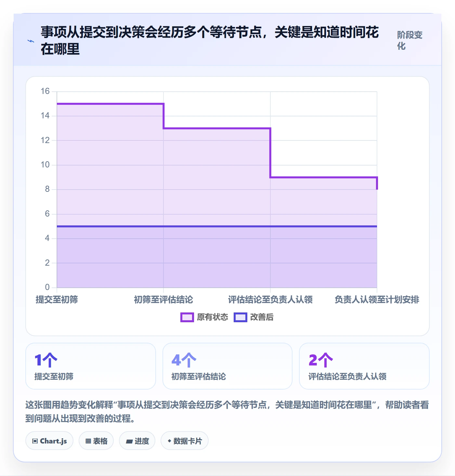
Task: Click the description paragraph starting 这张图用趋势变化解释
Action: pos(227,412)
